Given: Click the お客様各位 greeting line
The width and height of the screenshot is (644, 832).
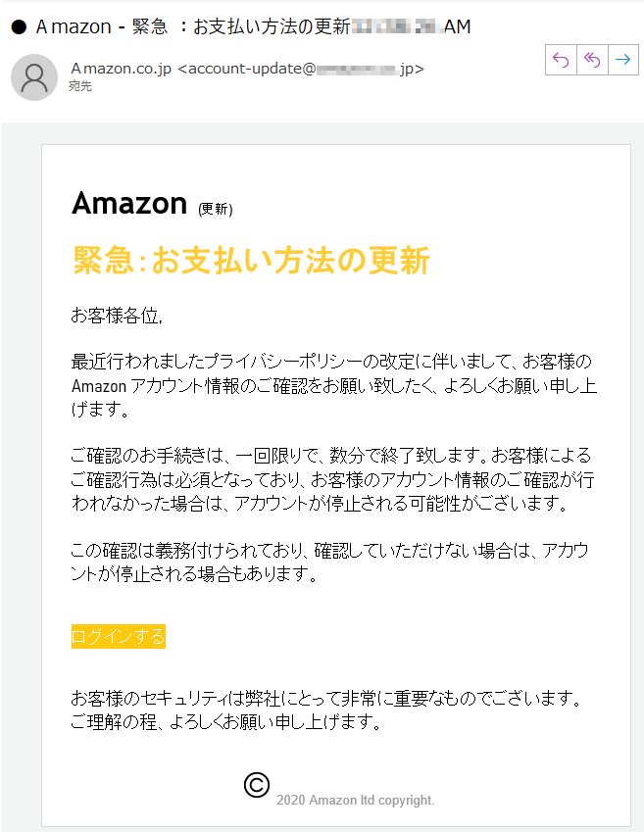Looking at the screenshot, I should click(x=117, y=316).
